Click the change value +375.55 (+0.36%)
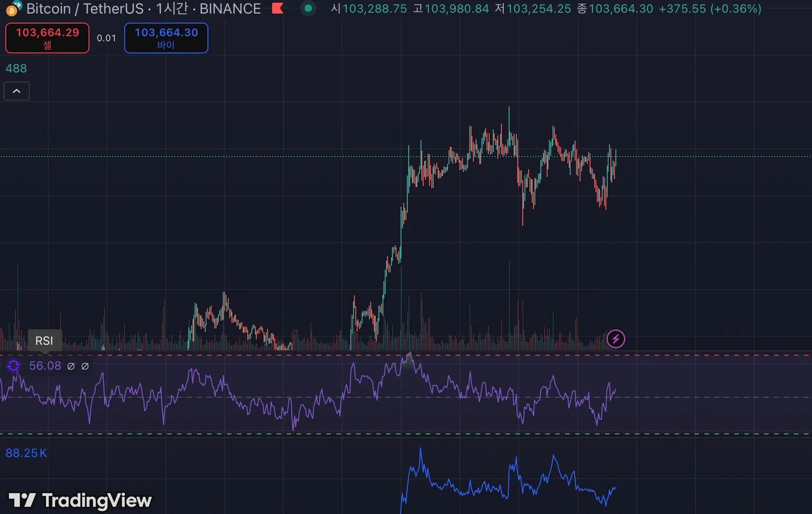This screenshot has width=812, height=514. [710, 9]
